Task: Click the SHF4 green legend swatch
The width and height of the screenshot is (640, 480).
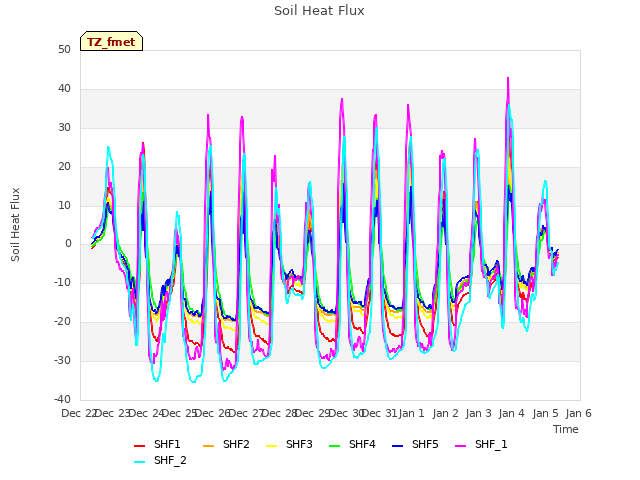Action: (x=334, y=446)
